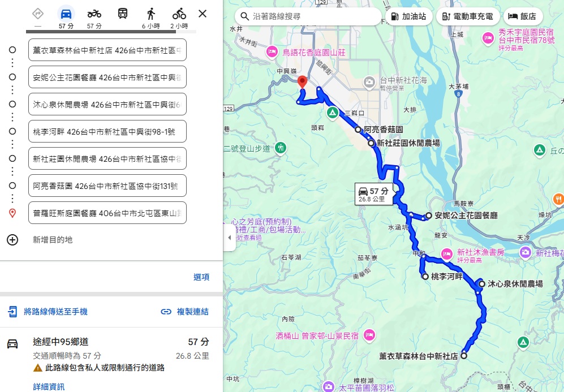Collapse the side panel arrow
The width and height of the screenshot is (564, 392).
click(230, 238)
